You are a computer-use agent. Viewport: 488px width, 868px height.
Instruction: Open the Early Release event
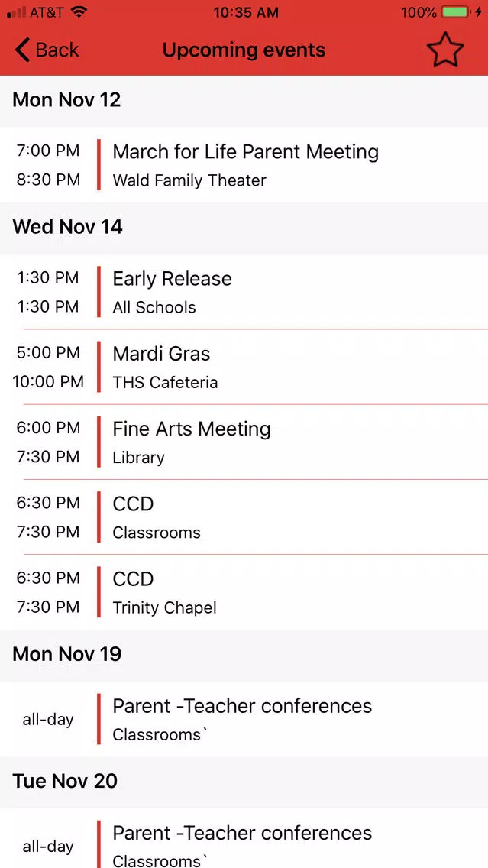[244, 292]
